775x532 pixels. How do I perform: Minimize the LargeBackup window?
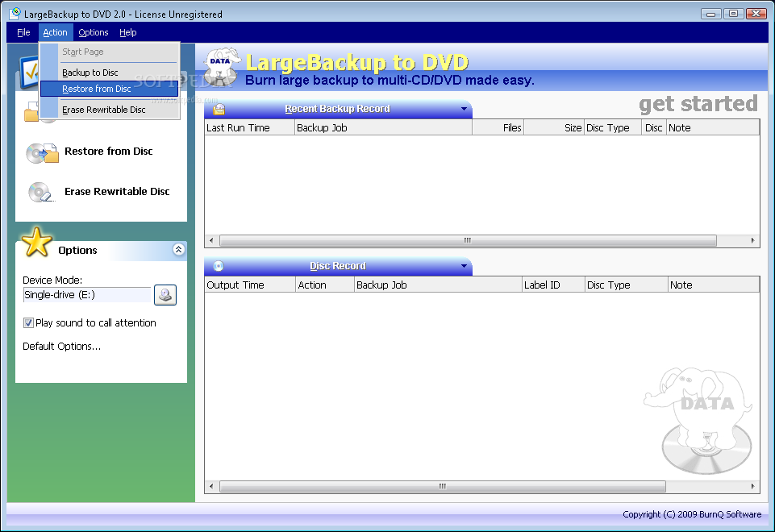pyautogui.click(x=710, y=14)
